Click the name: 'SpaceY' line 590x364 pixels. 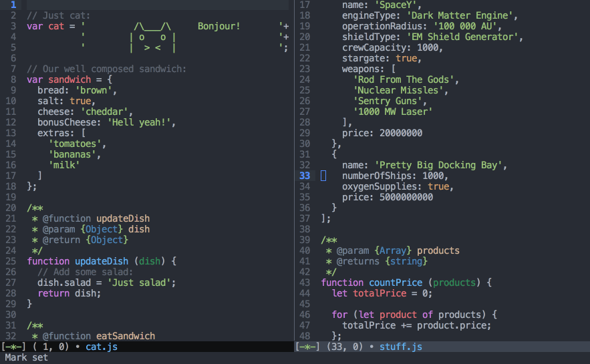point(382,5)
